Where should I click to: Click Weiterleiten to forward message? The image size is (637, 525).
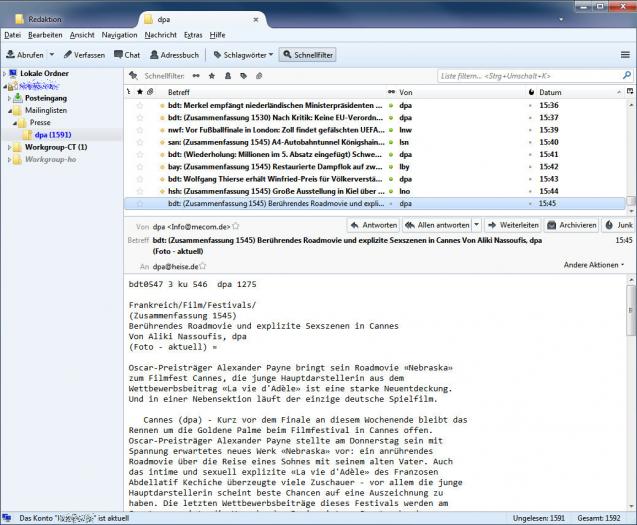coord(513,225)
